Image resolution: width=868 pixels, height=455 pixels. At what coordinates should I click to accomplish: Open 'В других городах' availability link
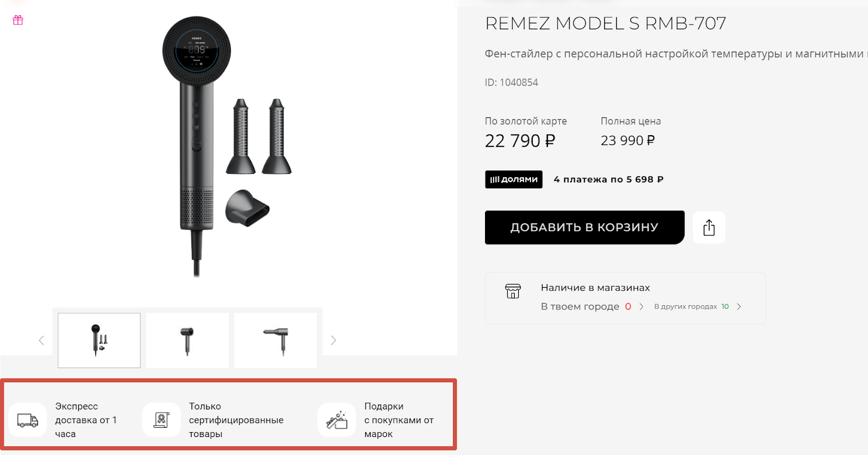[686, 307]
